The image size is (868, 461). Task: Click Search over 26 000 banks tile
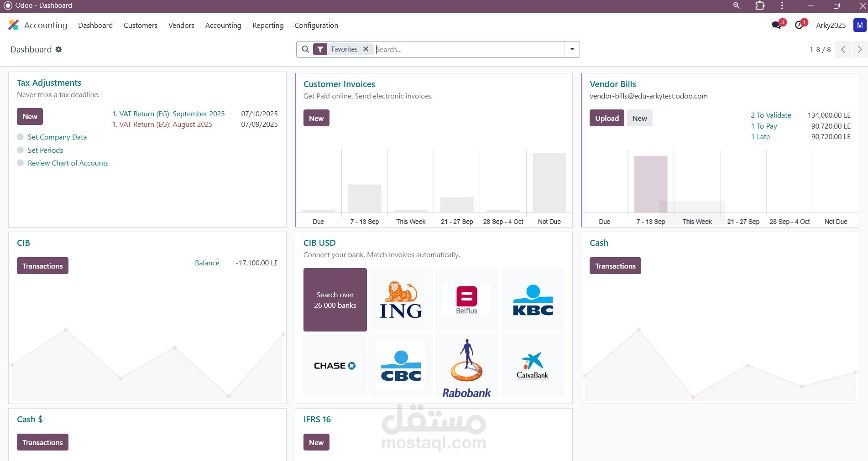pos(335,300)
